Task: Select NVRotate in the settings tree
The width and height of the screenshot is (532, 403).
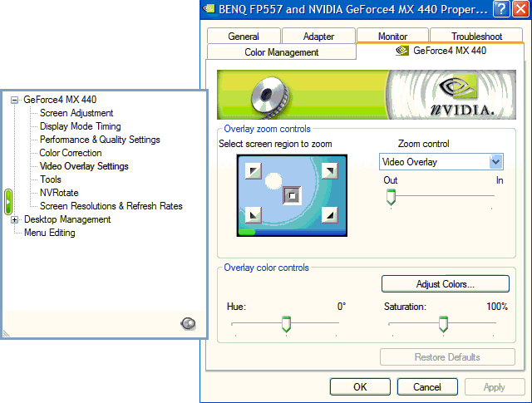Action: [x=59, y=193]
